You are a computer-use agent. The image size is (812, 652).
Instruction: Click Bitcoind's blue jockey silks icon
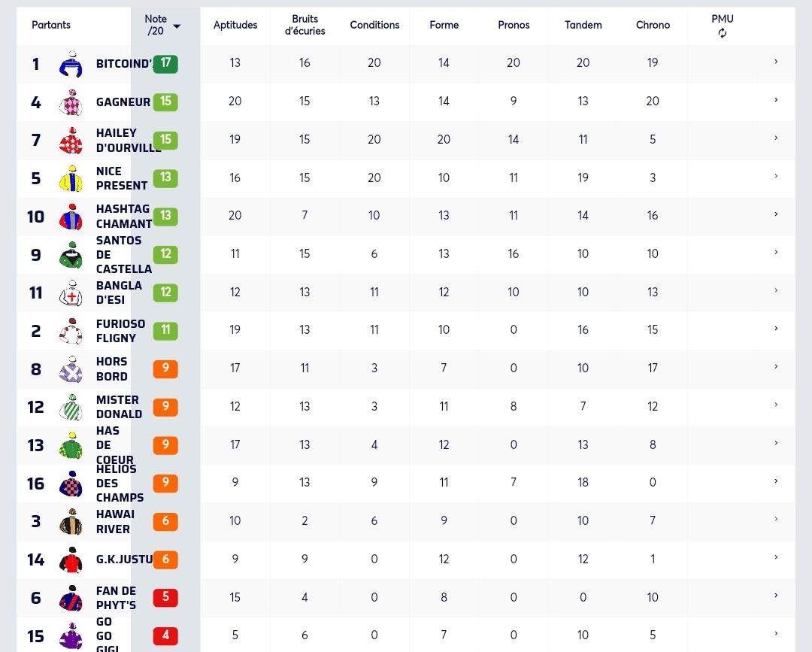pos(71,64)
